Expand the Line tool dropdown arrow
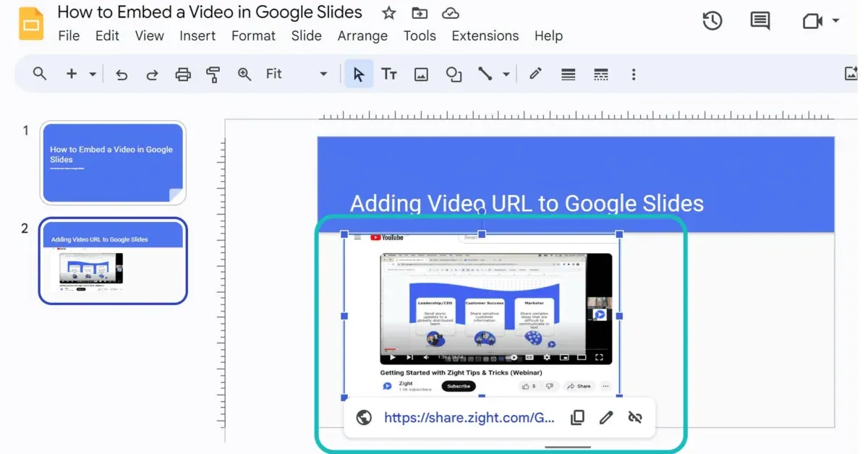Image resolution: width=868 pixels, height=454 pixels. click(506, 74)
